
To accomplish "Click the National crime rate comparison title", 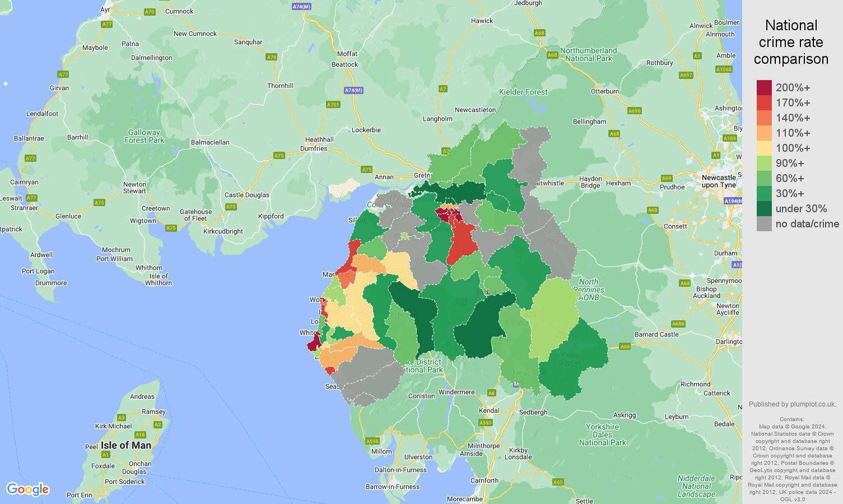I will [791, 42].
